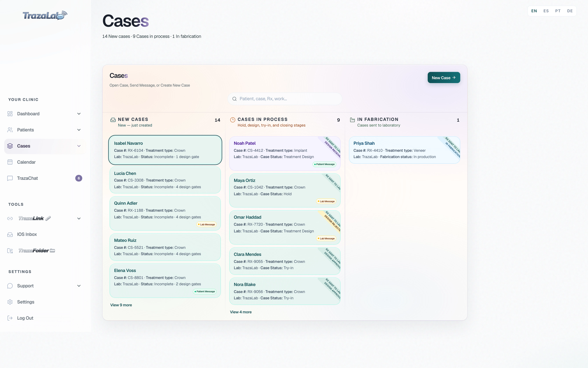The image size is (588, 368).
Task: Click the TrazaLab logo
Action: pos(45,15)
